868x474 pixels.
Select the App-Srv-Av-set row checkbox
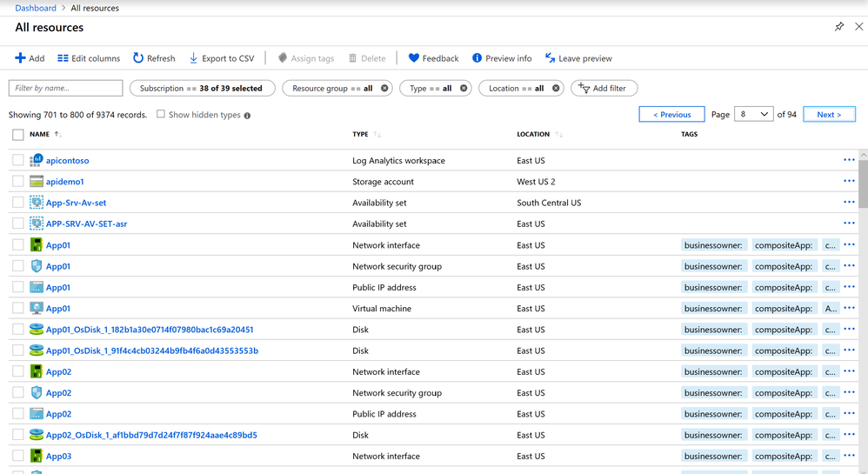17,202
